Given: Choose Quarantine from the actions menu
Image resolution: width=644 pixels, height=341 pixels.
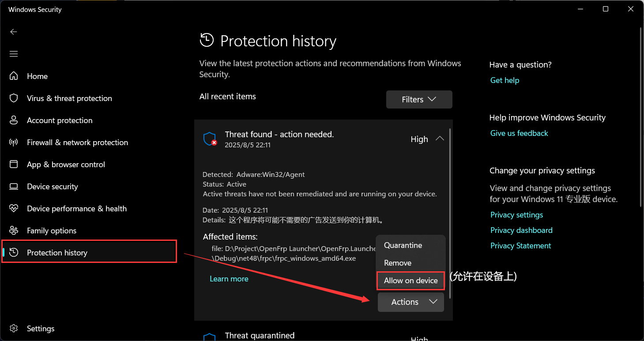Looking at the screenshot, I should click(403, 245).
